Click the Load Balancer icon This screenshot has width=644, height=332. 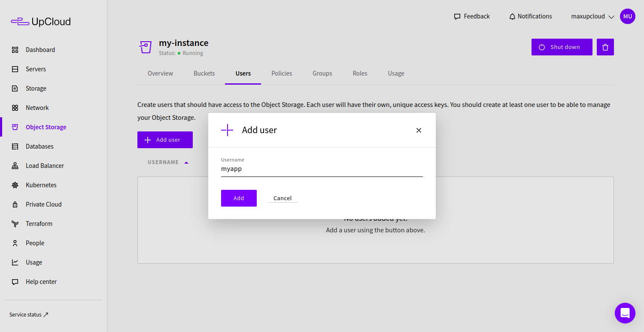(x=15, y=166)
